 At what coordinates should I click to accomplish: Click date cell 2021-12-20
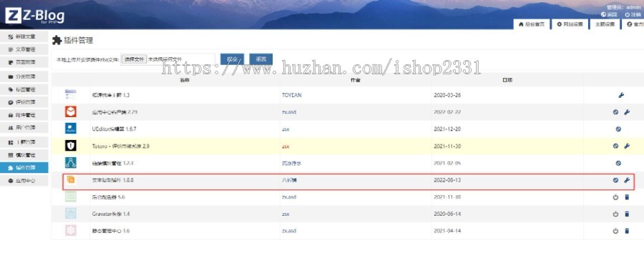tap(447, 129)
